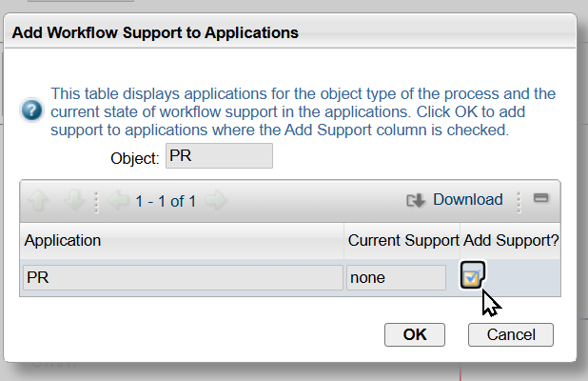Click the Object label text

pyautogui.click(x=135, y=157)
